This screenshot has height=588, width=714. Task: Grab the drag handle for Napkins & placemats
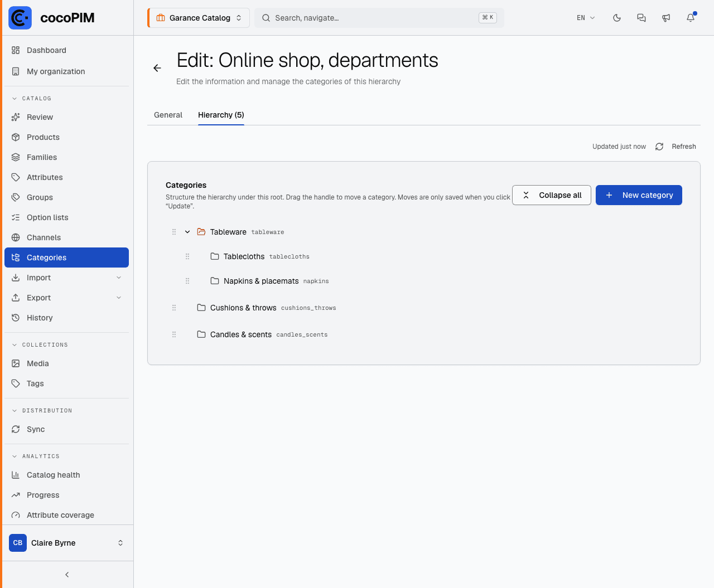(187, 281)
